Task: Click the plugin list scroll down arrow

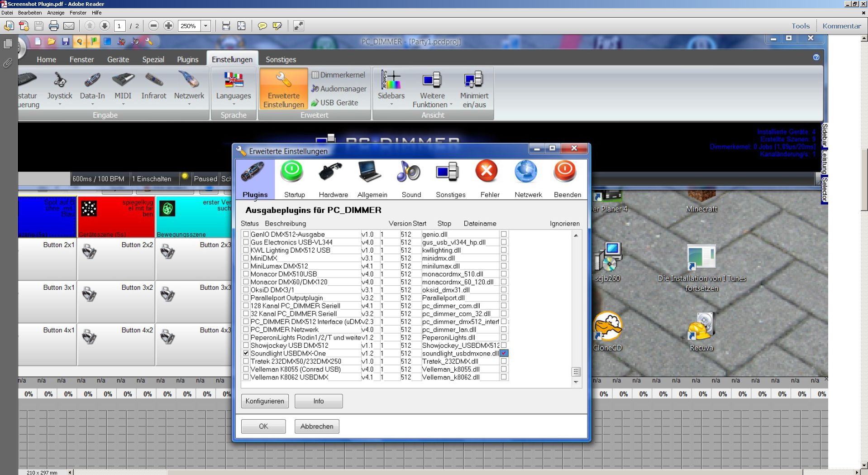Action: click(x=576, y=382)
